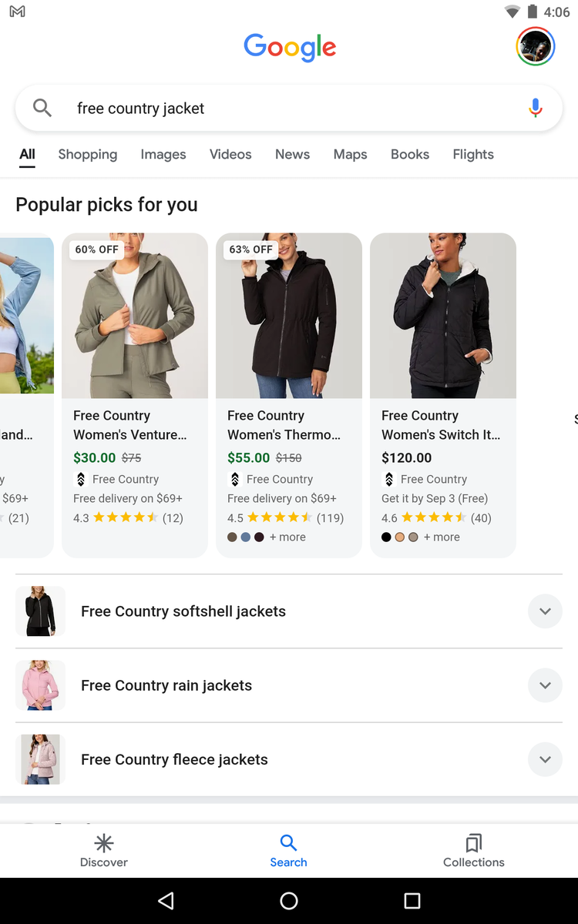Tap the magnifier icon in search bar
Screen dimensions: 578x924
coord(42,109)
